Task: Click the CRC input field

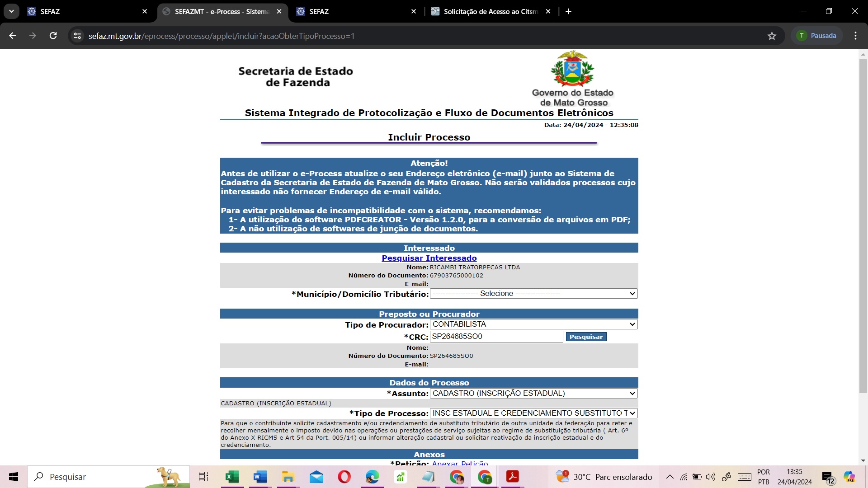Action: coord(496,337)
